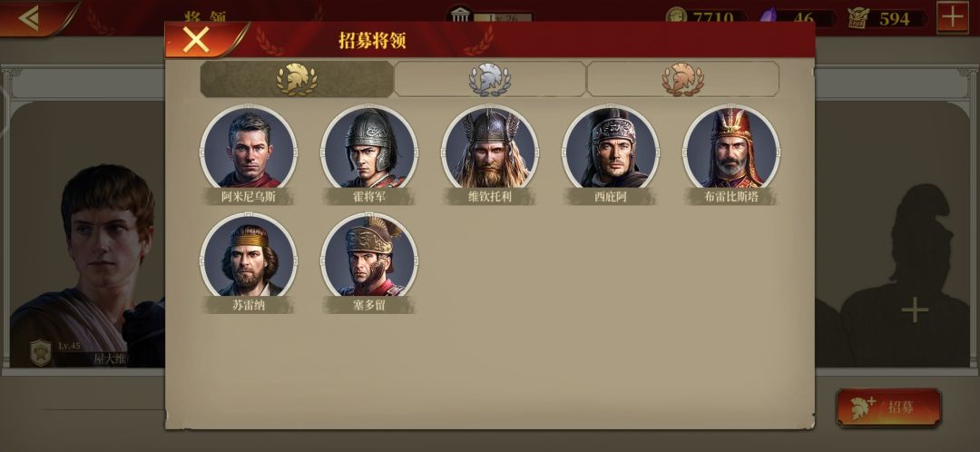
Task: Click the red 招募 recruit button
Action: 888,408
